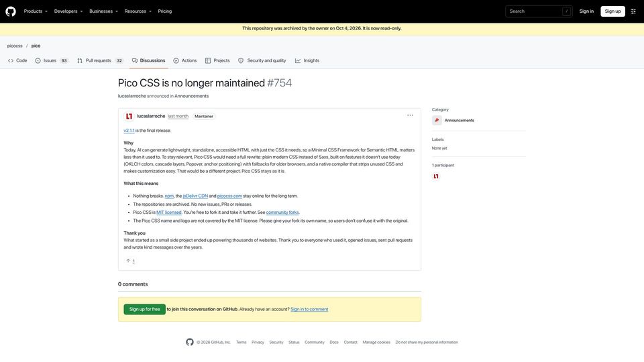Open the v2.1.1 release link
This screenshot has width=644, height=362.
coord(129,131)
